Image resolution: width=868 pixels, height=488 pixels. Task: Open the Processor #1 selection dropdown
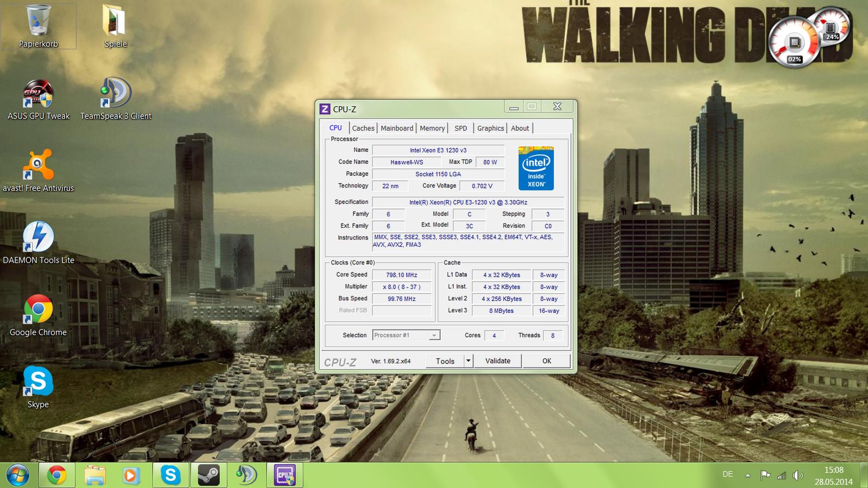406,335
